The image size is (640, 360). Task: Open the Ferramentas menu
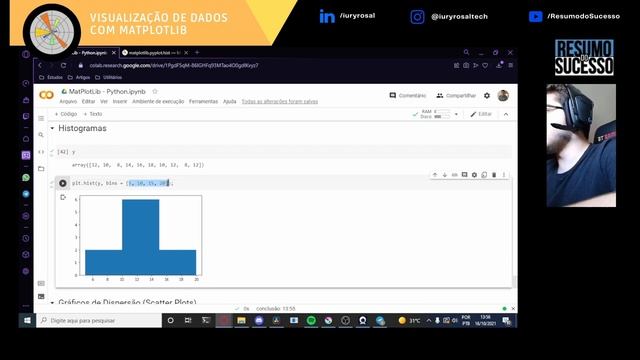[203, 101]
